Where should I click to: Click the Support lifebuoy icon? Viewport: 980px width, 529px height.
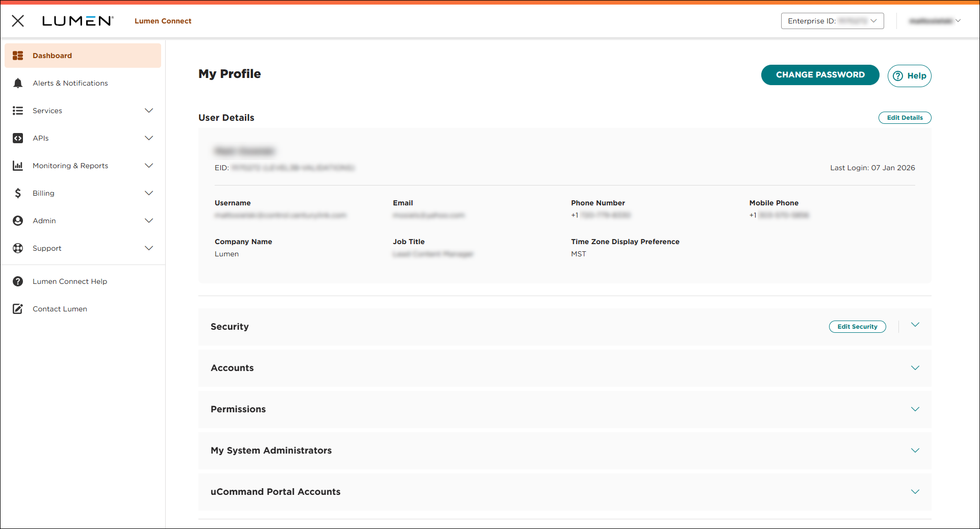click(18, 248)
